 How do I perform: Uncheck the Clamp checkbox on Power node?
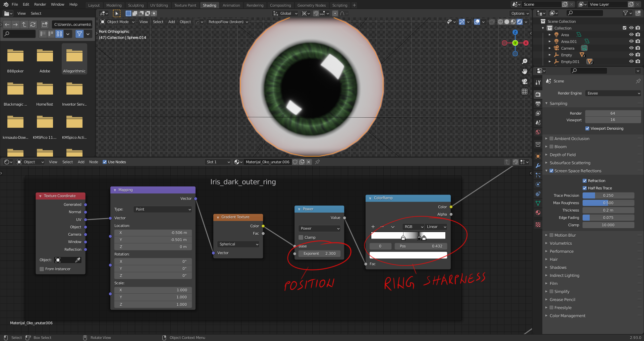[301, 237]
